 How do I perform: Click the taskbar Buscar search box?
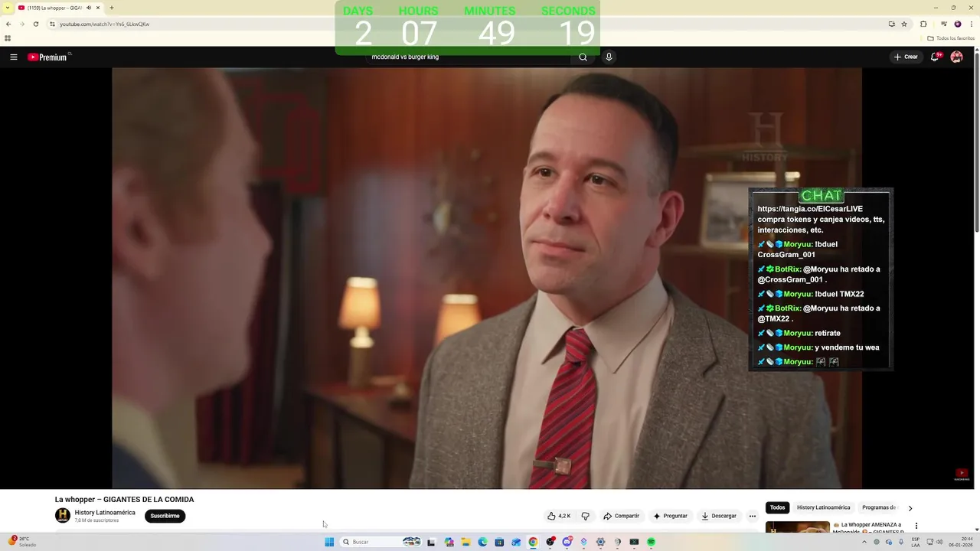(381, 542)
